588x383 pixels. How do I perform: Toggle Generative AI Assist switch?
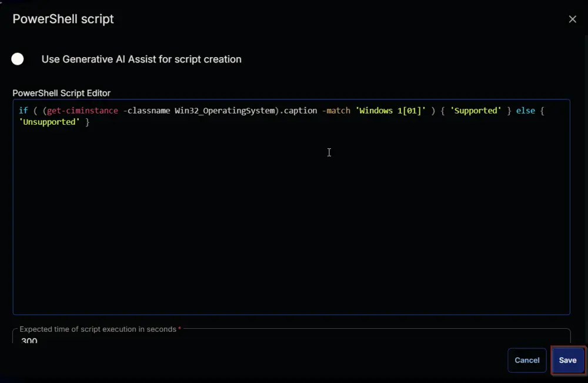pos(18,59)
